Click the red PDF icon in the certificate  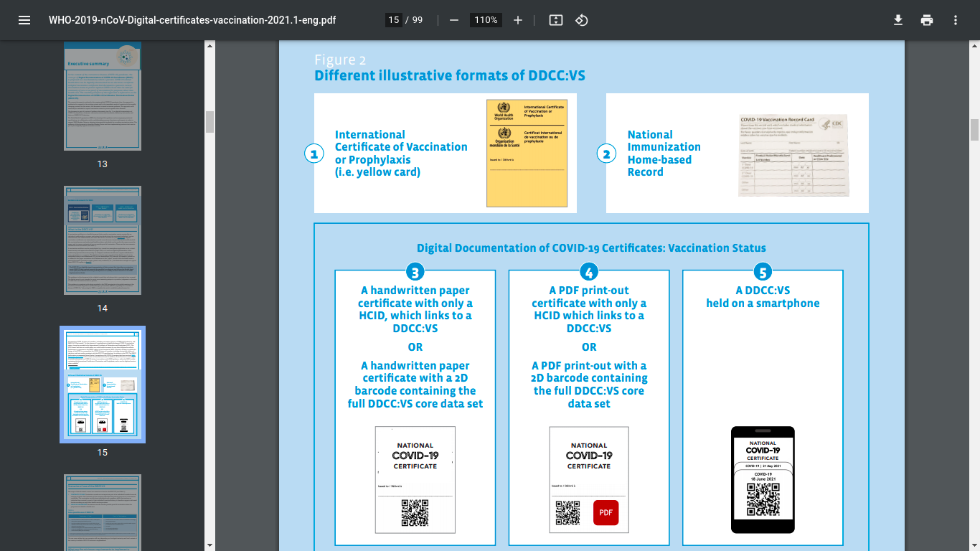[x=606, y=513]
